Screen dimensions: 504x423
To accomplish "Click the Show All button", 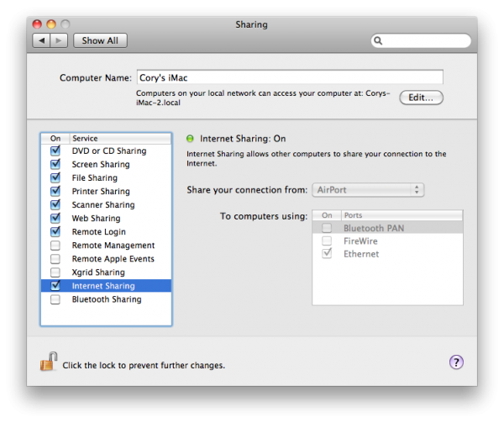I will (100, 40).
